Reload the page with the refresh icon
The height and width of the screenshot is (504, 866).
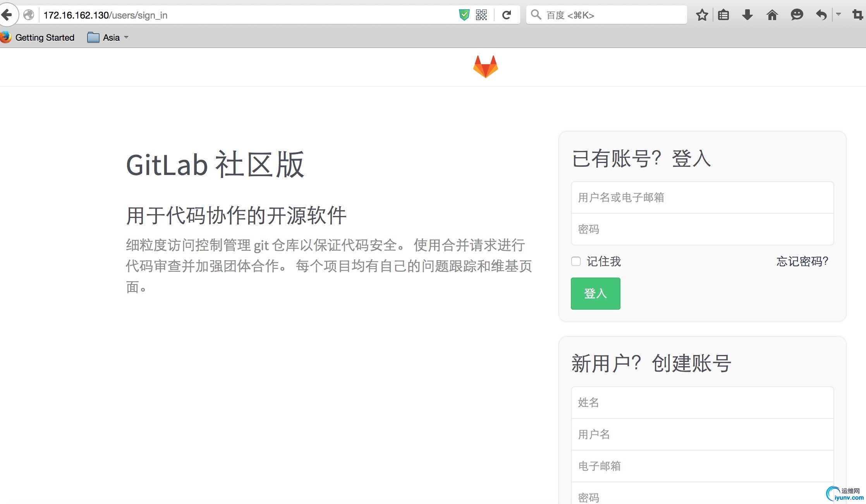coord(507,15)
